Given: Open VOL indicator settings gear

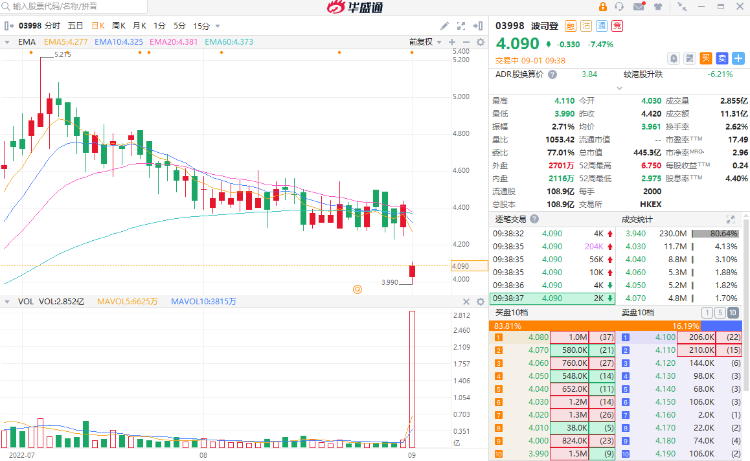Looking at the screenshot, I should pos(481,302).
